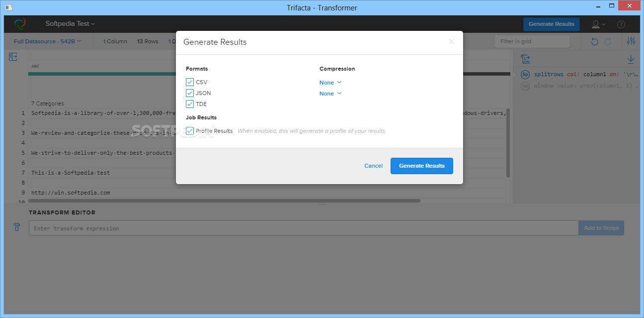Select the window step Wi icon
The image size is (644, 318).
tap(525, 86)
